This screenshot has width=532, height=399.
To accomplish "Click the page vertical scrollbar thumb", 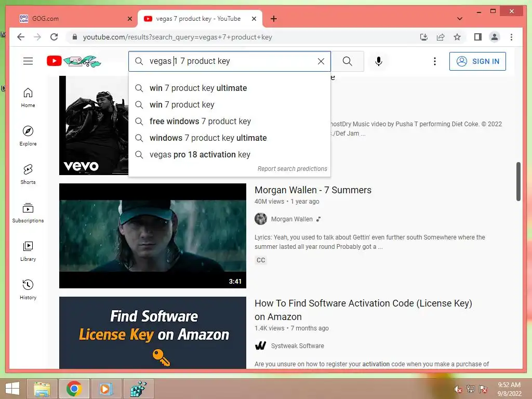I will point(518,181).
